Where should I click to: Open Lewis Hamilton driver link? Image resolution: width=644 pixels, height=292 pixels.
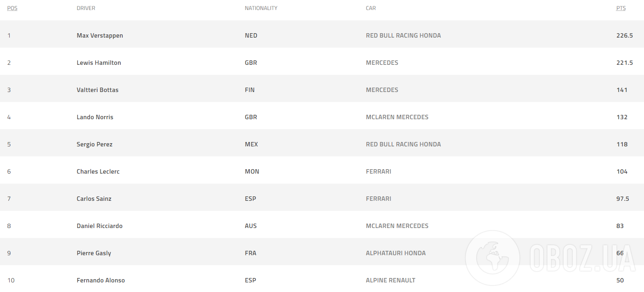click(99, 63)
